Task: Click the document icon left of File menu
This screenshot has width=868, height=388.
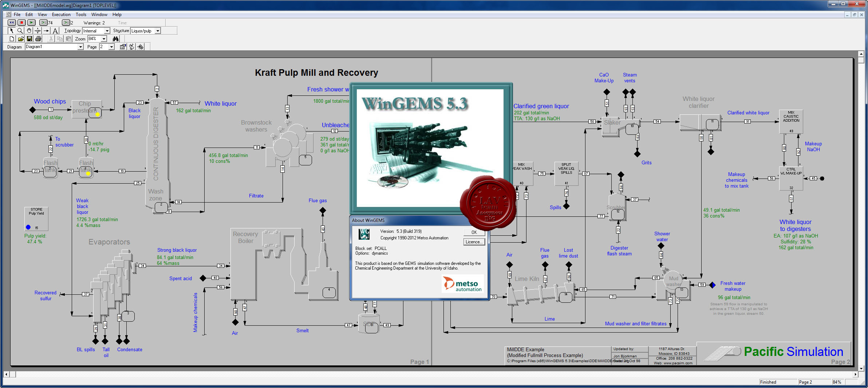Action: (9, 15)
